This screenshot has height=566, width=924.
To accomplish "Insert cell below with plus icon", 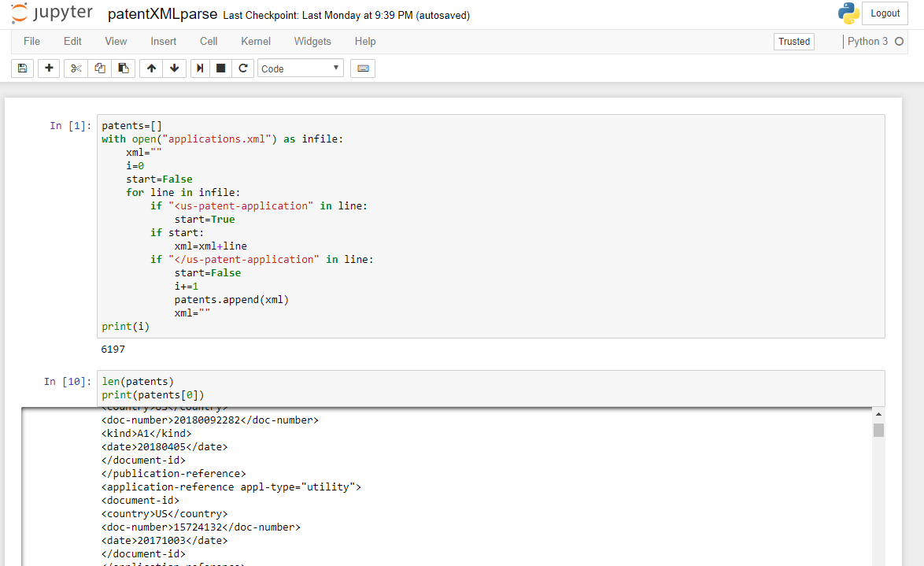I will tap(49, 68).
